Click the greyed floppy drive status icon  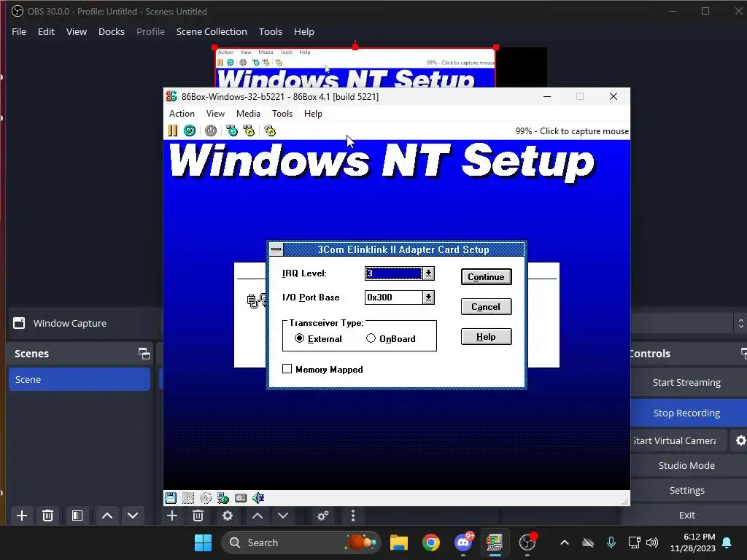(x=188, y=498)
